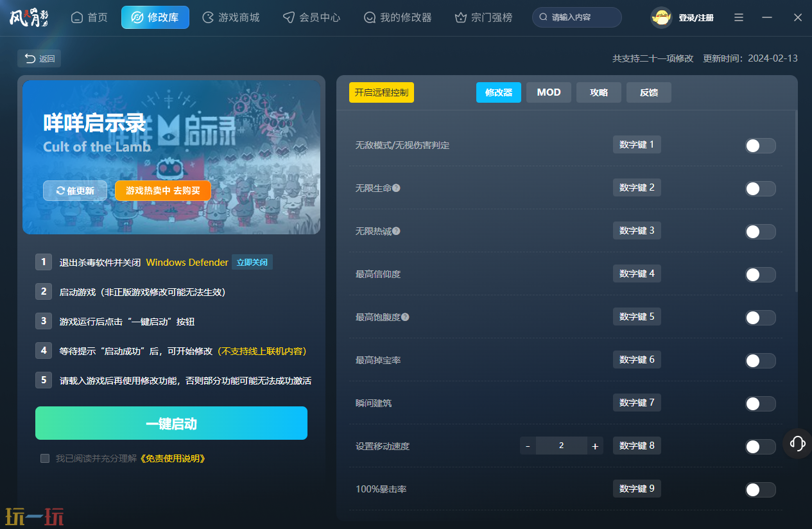Click 数字键 4 hotkey button
Viewport: 812px width, 529px height.
point(637,273)
